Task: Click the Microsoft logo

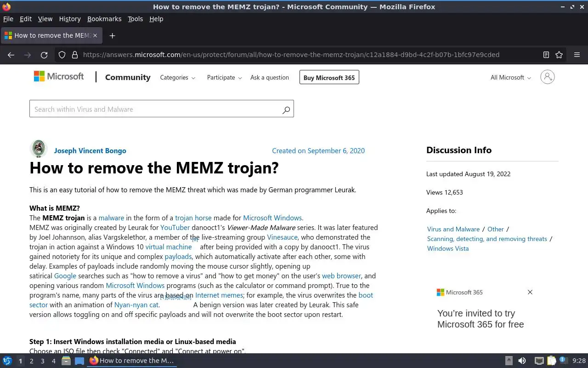Action: pos(59,76)
